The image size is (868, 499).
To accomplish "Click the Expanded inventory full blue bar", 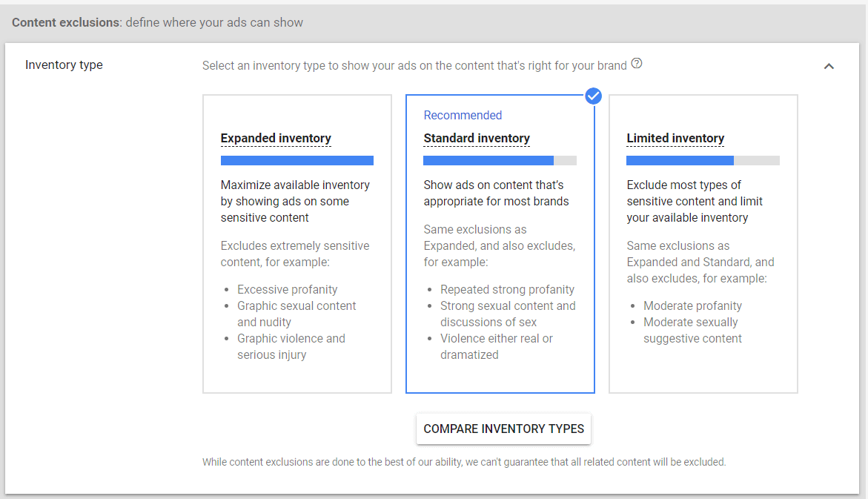I will point(296,160).
